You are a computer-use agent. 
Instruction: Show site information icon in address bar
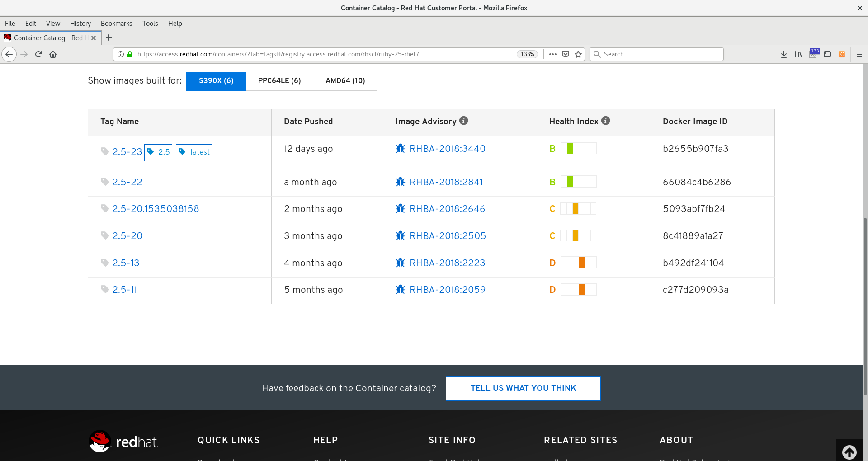(x=121, y=54)
